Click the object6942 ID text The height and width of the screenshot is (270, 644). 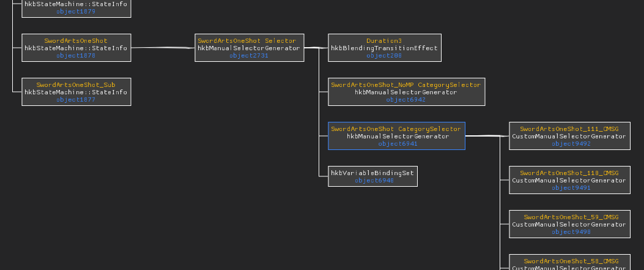tap(405, 100)
